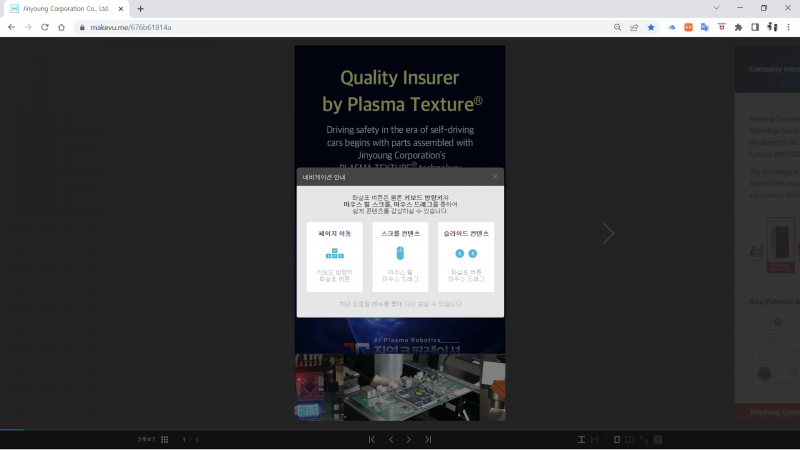This screenshot has height=450, width=800.
Task: Click the Company Intro next page preview
Action: click(767, 232)
